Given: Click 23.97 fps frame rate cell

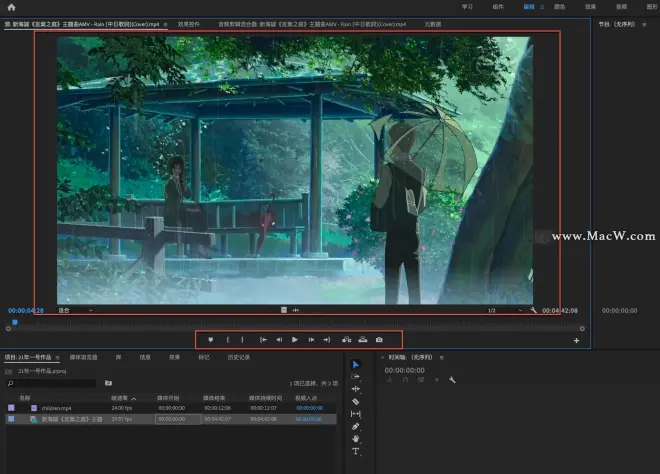Looking at the screenshot, I should [122, 419].
